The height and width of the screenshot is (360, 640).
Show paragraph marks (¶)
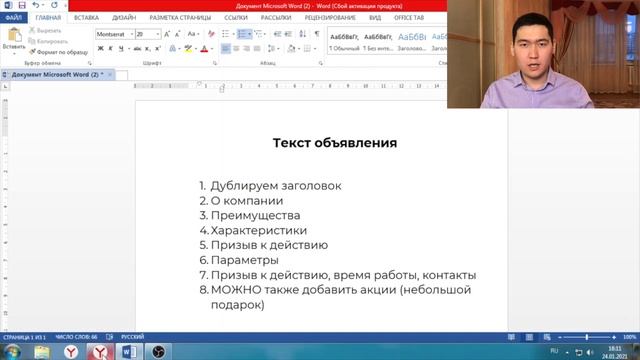(317, 34)
